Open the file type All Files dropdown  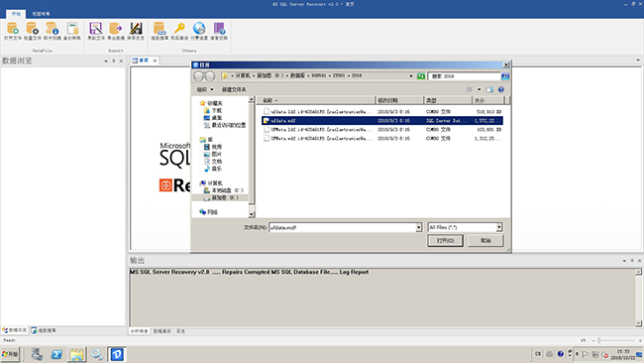tap(499, 227)
